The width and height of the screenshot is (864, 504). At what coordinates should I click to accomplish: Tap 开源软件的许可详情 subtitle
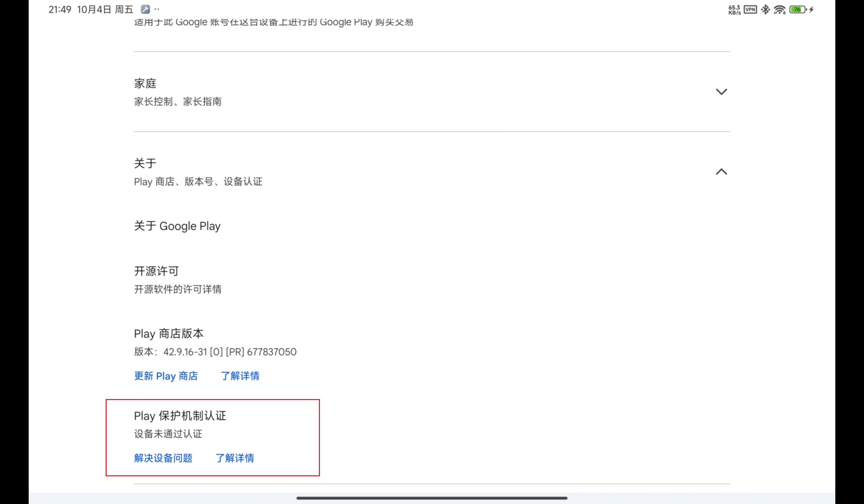[178, 289]
